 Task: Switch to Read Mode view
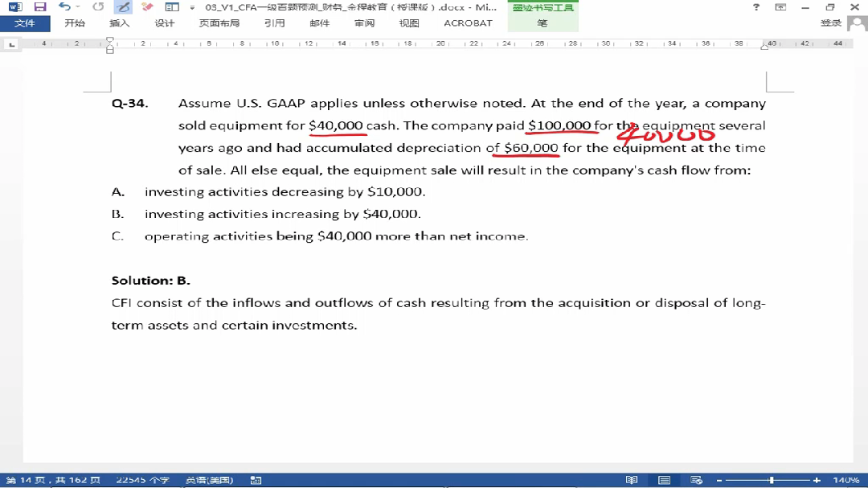pyautogui.click(x=632, y=480)
